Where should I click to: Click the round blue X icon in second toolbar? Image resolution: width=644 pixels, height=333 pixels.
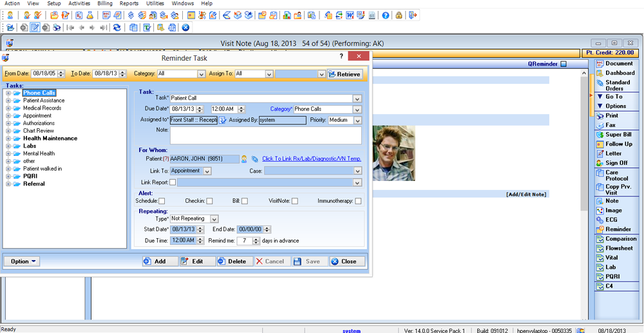click(185, 28)
